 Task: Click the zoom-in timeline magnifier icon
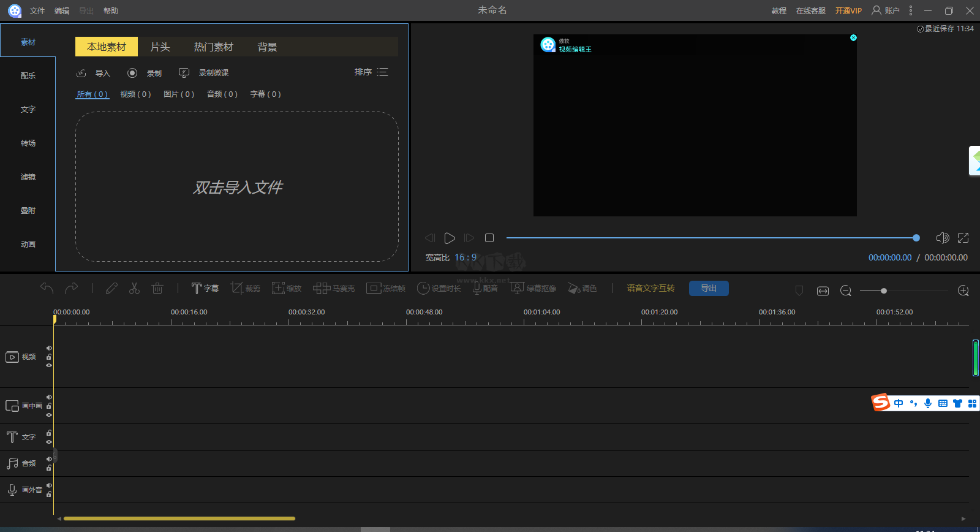coord(963,291)
